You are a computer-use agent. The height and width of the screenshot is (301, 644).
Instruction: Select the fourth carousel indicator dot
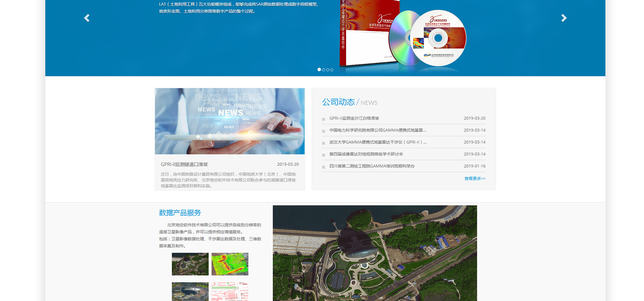tap(332, 70)
